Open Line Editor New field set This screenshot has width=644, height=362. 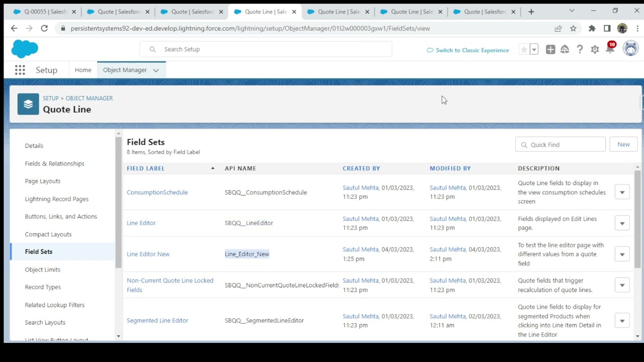click(148, 254)
